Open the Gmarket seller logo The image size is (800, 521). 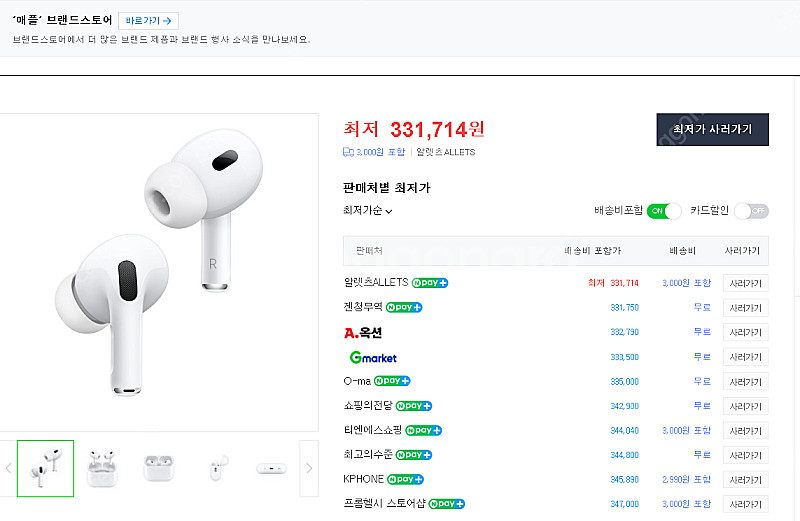click(x=373, y=357)
